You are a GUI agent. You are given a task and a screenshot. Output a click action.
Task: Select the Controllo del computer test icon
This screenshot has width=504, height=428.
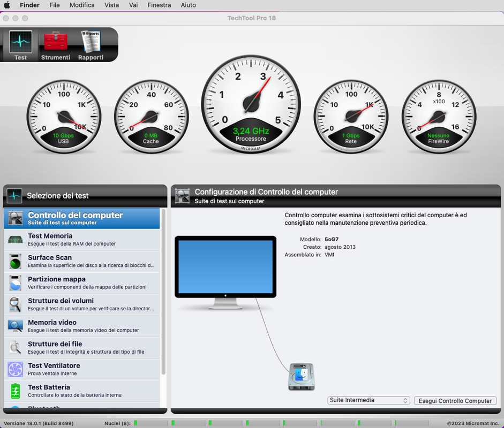click(15, 218)
